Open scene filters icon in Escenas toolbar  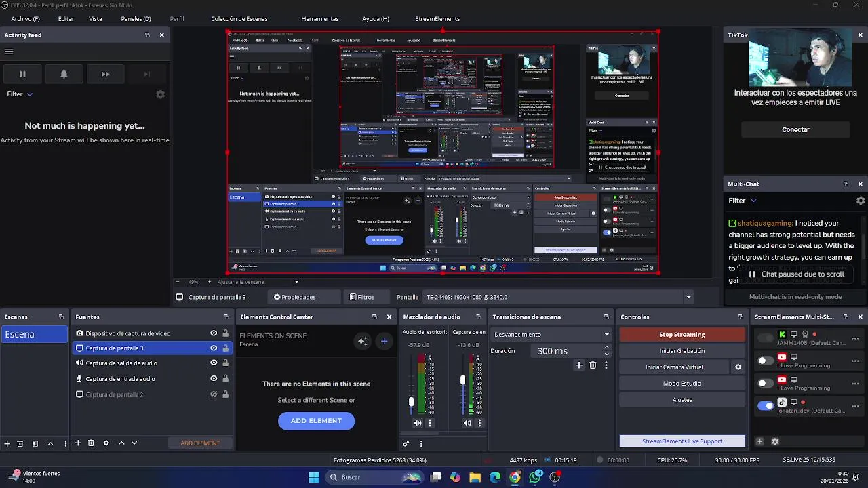tap(35, 443)
